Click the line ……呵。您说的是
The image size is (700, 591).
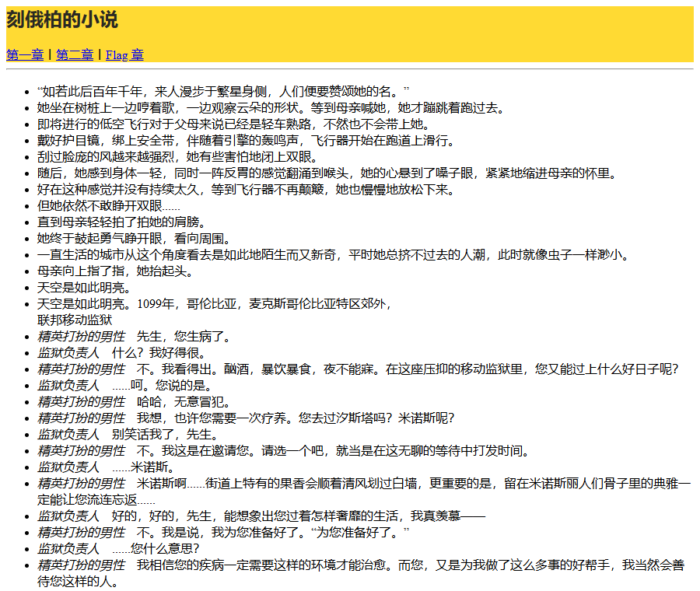coord(125,386)
